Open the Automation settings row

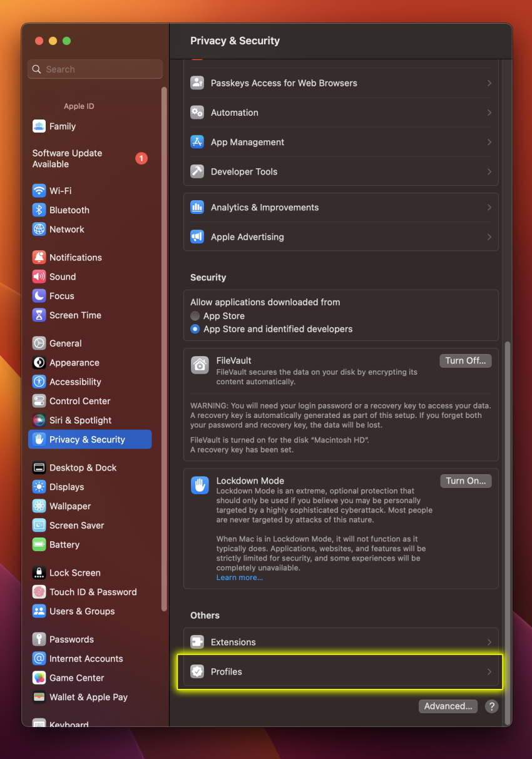pyautogui.click(x=341, y=113)
